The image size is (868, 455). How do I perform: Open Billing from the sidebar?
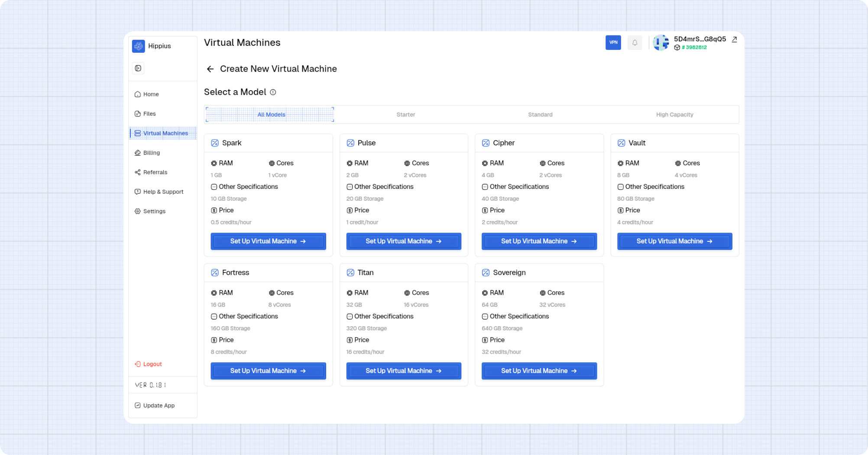pos(152,153)
